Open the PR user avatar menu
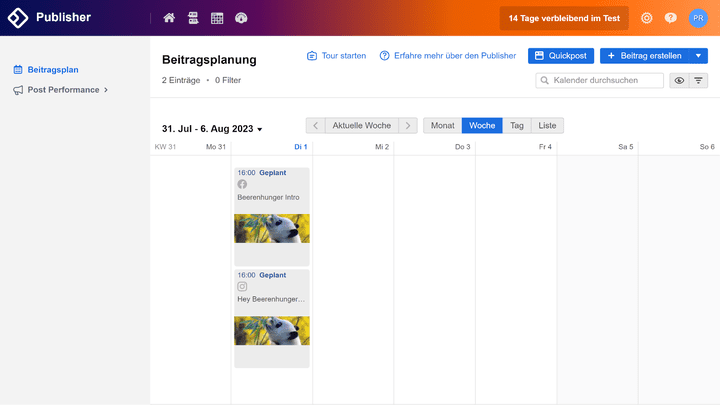Image resolution: width=720 pixels, height=405 pixels. tap(698, 18)
